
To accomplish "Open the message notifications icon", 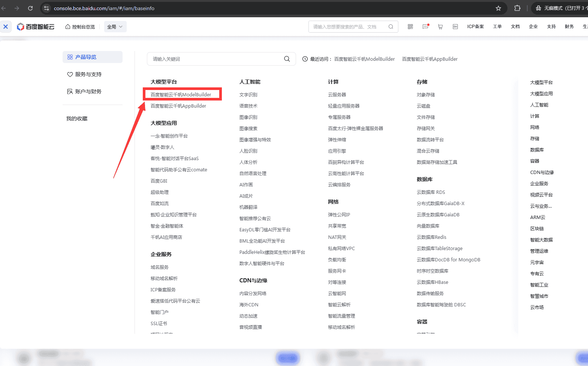I will pos(425,27).
